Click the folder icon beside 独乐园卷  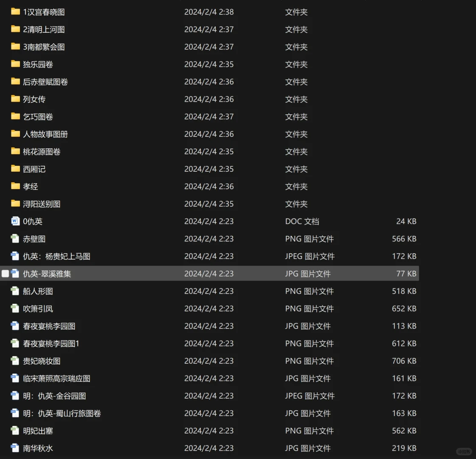pyautogui.click(x=15, y=64)
